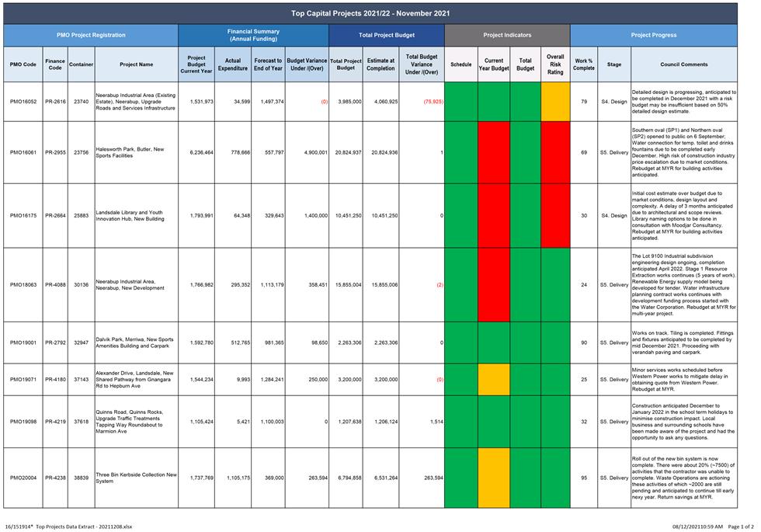The image size is (761, 532).
Task: Click the PMO18063 code cell
Action: (x=23, y=285)
